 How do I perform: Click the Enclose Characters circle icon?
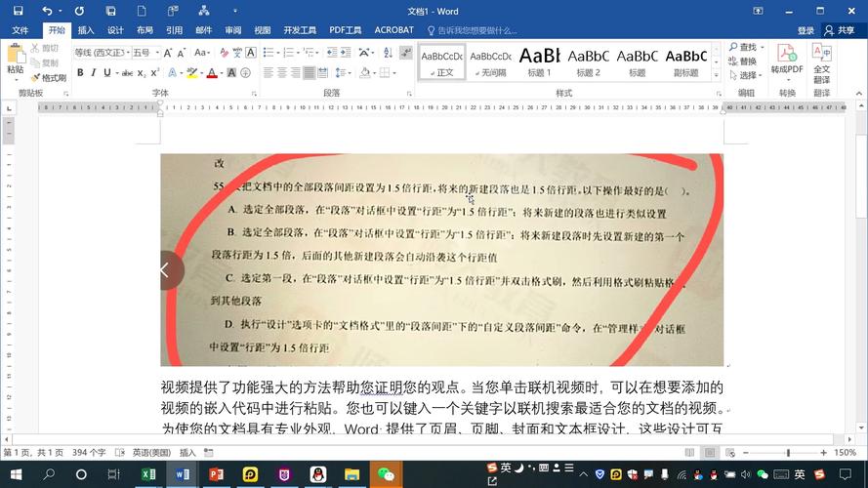point(246,72)
